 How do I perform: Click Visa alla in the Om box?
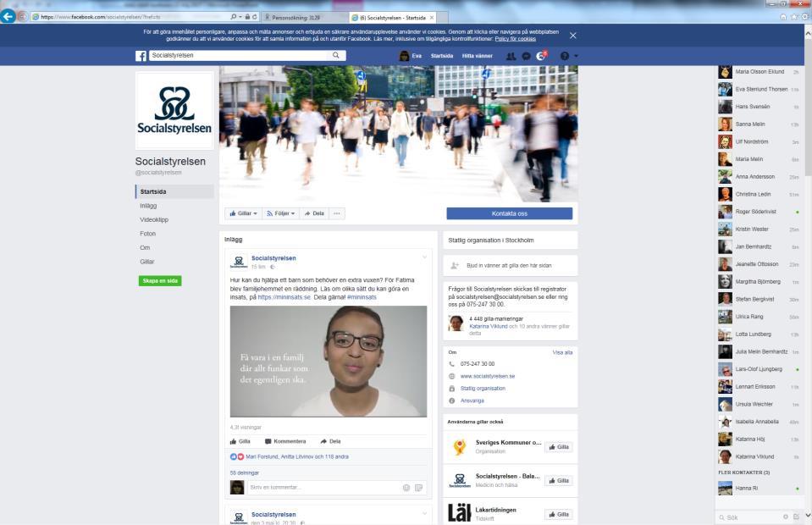562,352
